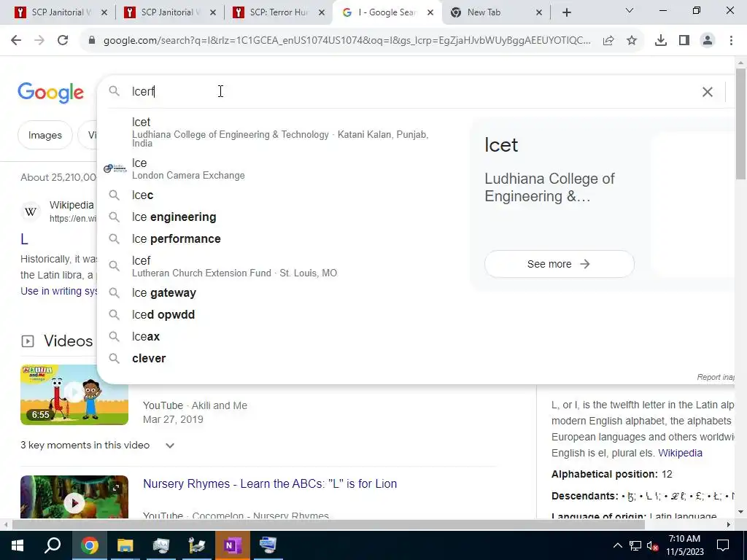747x560 pixels.
Task: Go back with the browser back arrow
Action: [x=16, y=41]
